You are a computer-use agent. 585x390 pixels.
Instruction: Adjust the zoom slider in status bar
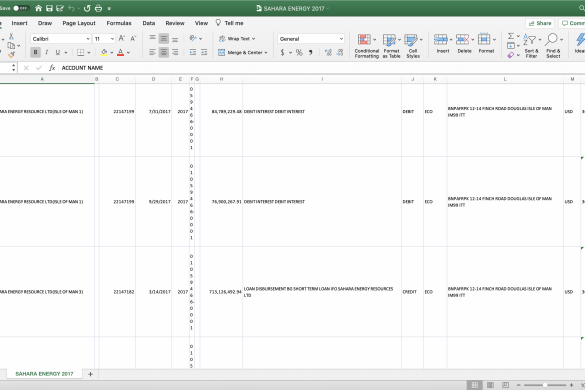pos(545,385)
